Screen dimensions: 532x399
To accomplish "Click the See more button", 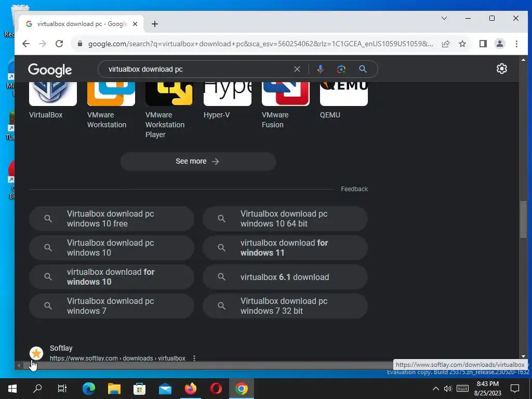I will tap(198, 162).
